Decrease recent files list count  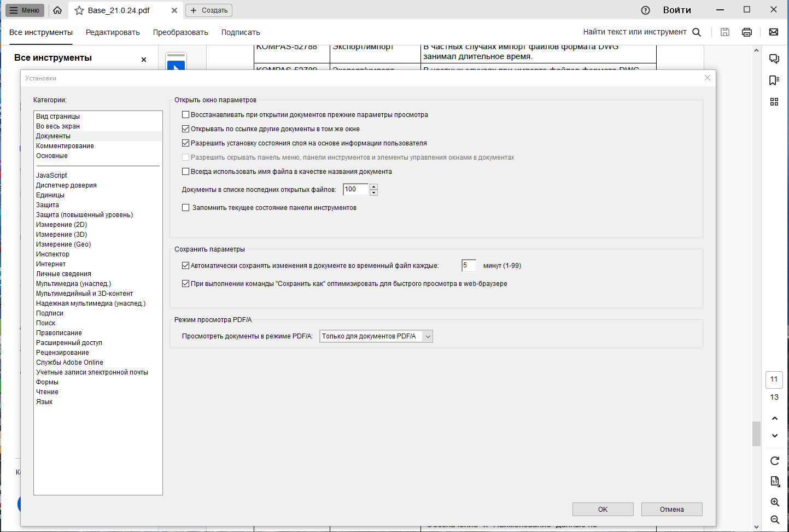[x=374, y=192]
